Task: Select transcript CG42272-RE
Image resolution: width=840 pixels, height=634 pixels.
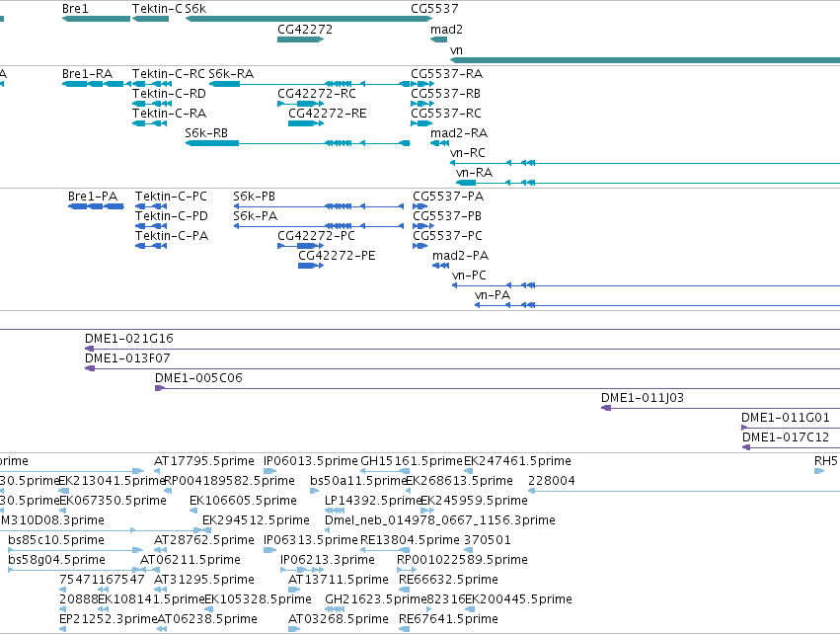Action: point(306,123)
